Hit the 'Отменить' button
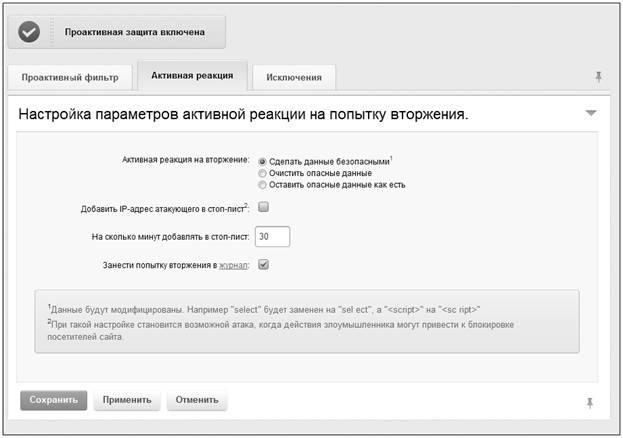 [197, 401]
